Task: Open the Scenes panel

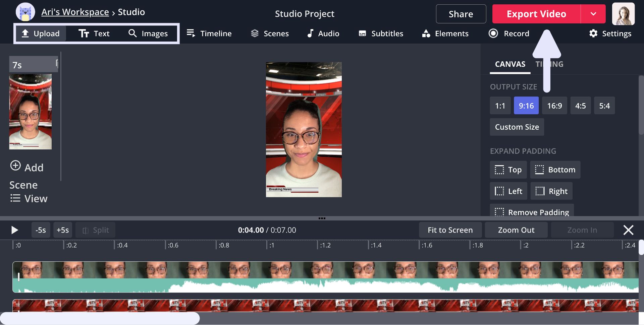Action: tap(270, 34)
